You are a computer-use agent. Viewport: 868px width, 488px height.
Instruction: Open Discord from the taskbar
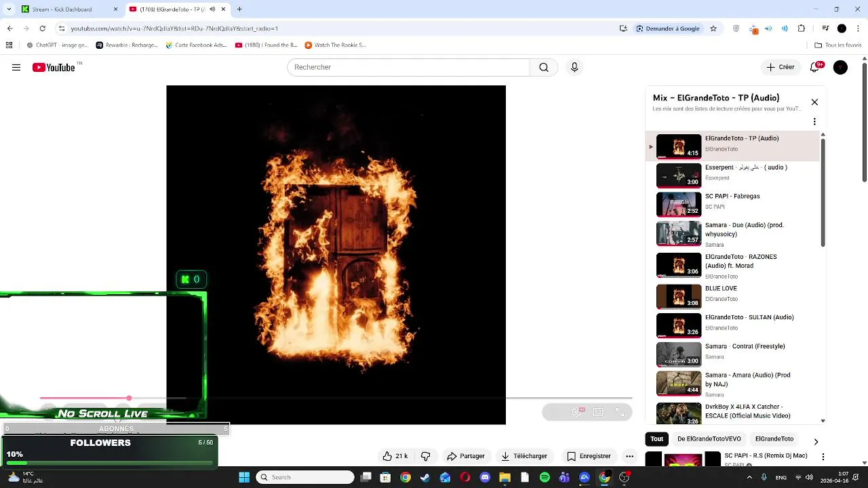[485, 477]
